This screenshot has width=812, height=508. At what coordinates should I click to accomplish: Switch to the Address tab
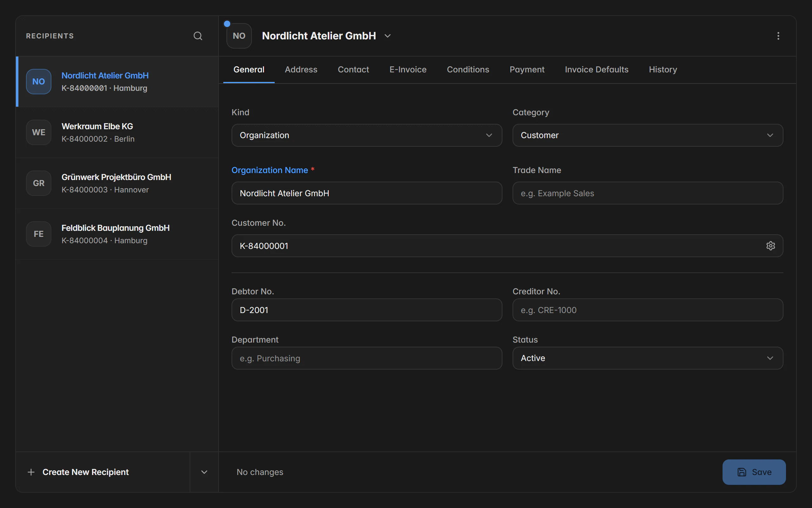pos(301,70)
